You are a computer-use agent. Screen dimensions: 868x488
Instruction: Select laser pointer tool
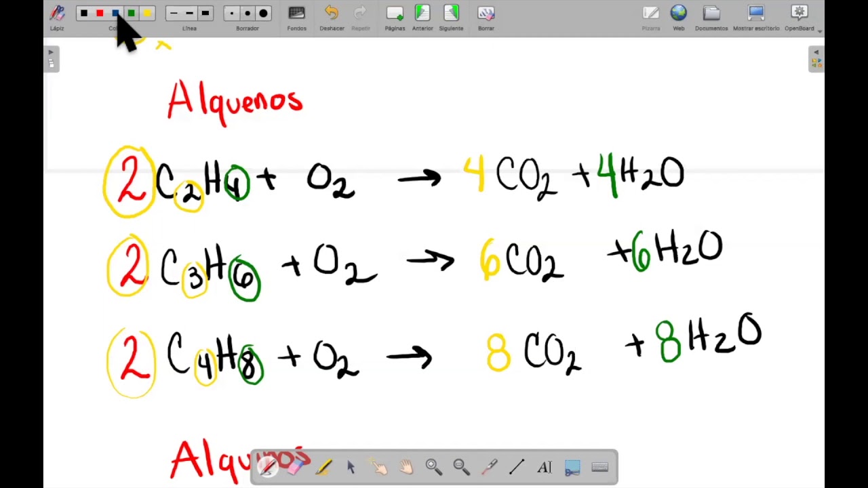pyautogui.click(x=489, y=467)
